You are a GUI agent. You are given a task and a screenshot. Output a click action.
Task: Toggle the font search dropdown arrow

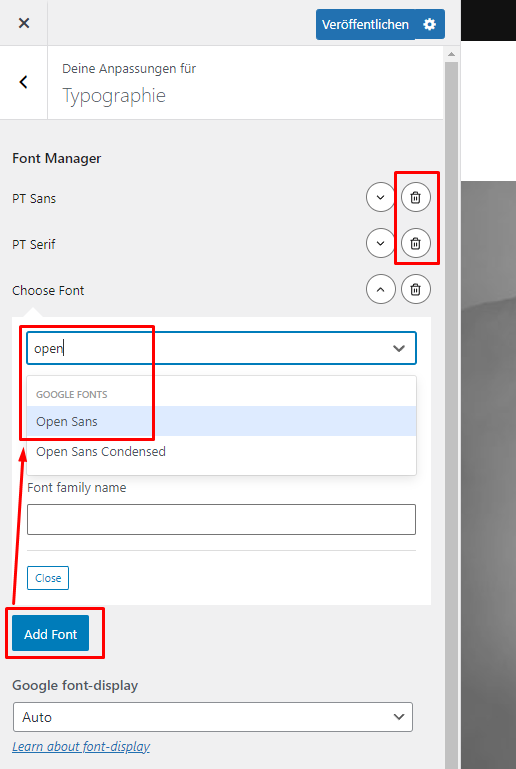point(399,348)
